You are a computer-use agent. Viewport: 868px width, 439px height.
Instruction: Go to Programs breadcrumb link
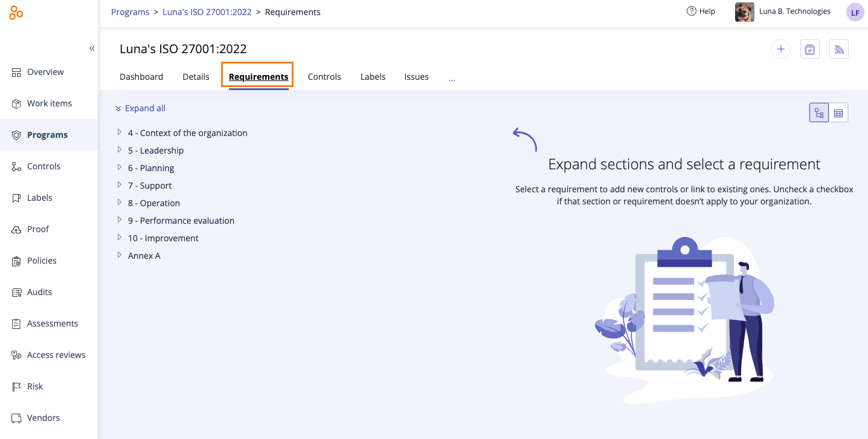tap(130, 12)
